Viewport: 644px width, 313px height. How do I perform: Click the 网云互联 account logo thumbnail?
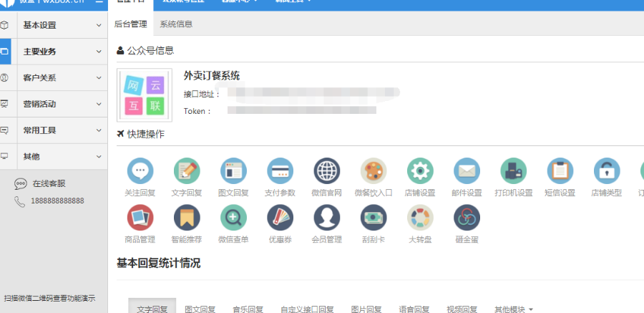(x=145, y=95)
